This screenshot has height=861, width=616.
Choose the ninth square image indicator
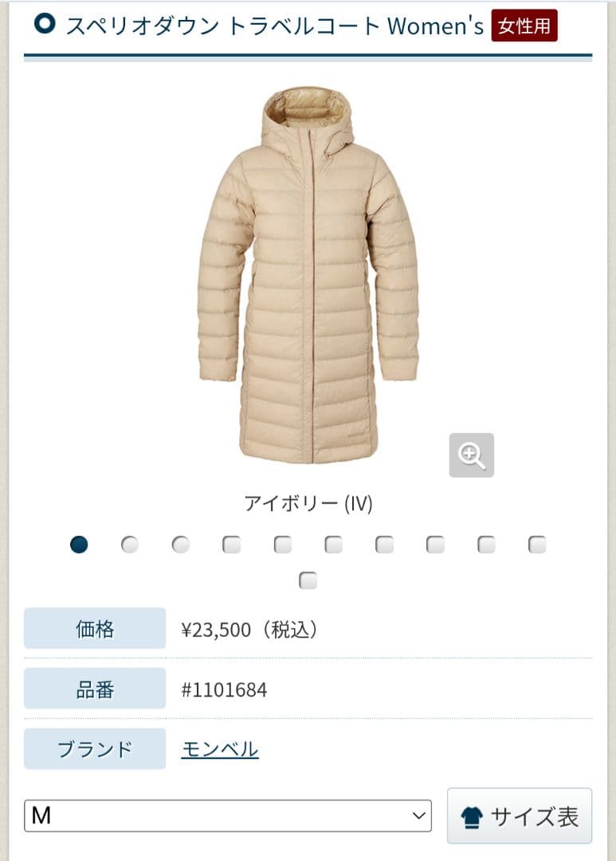486,545
